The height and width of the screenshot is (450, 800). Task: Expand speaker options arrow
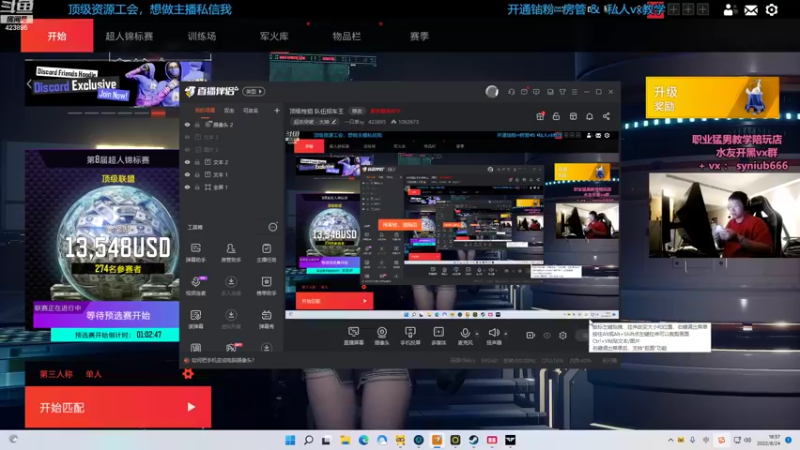(506, 334)
